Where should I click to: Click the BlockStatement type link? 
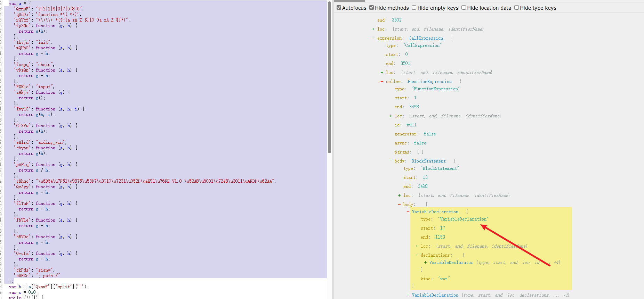click(428, 161)
